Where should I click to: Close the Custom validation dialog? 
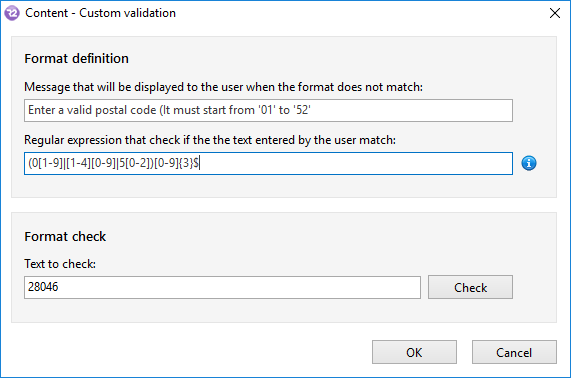[x=555, y=13]
